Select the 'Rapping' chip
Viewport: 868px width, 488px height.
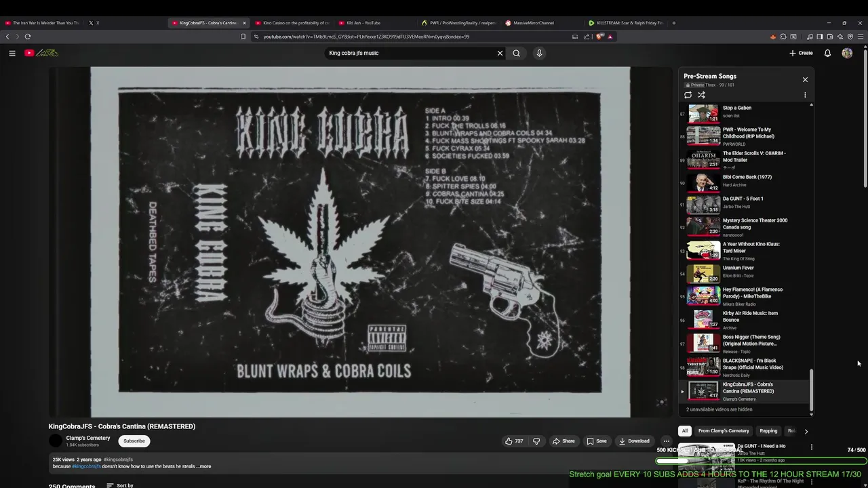point(768,430)
